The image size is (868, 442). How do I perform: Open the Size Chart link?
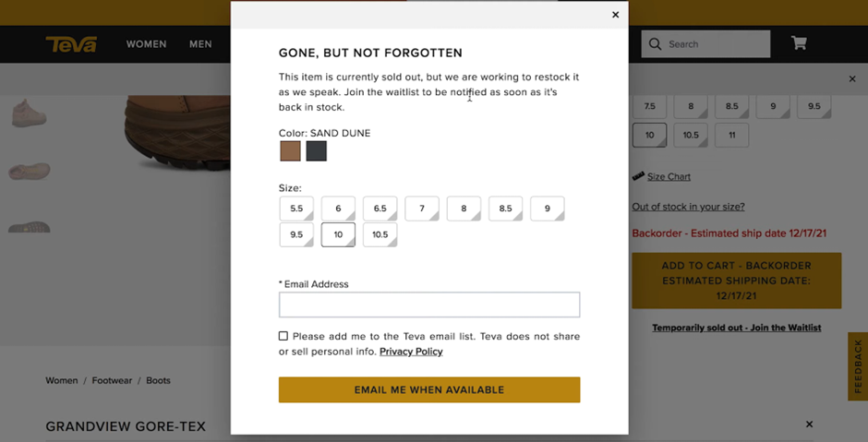click(669, 176)
